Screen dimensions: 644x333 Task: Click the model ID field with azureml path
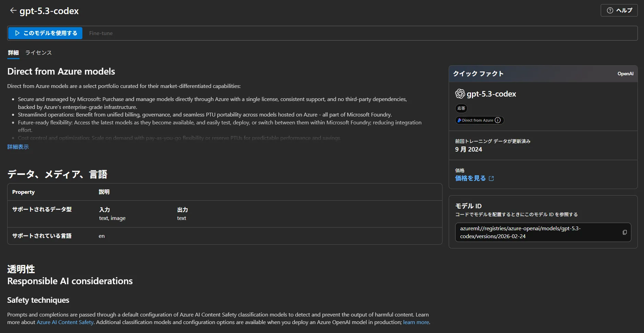tap(543, 232)
